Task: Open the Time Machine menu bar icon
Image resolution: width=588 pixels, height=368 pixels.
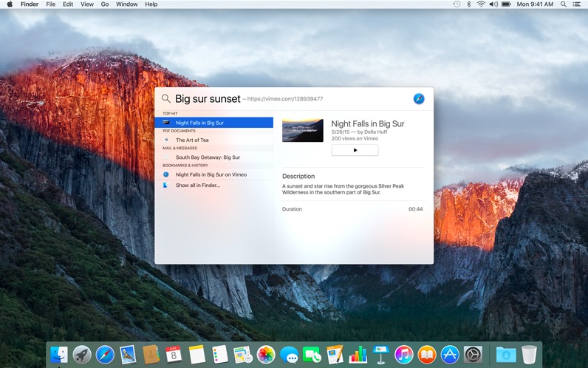Action: pyautogui.click(x=457, y=4)
